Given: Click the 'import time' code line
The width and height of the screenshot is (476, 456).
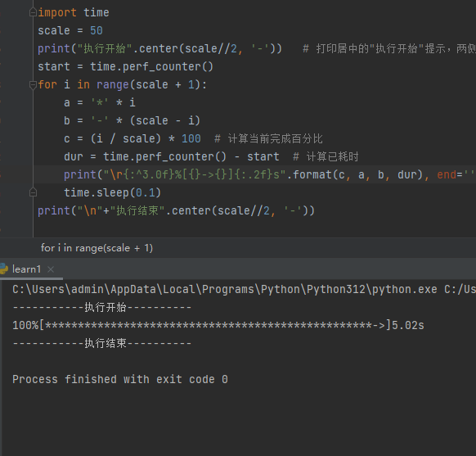Looking at the screenshot, I should click(73, 12).
